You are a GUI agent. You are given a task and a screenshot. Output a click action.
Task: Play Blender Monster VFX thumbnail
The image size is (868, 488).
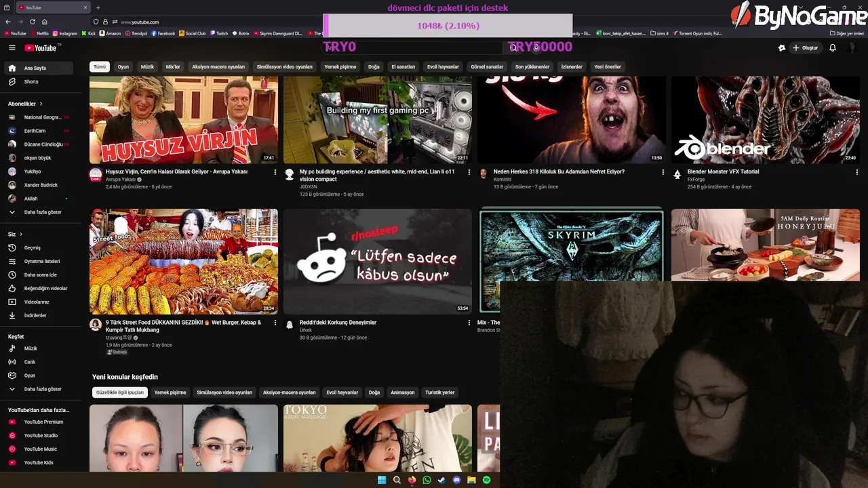click(x=766, y=120)
